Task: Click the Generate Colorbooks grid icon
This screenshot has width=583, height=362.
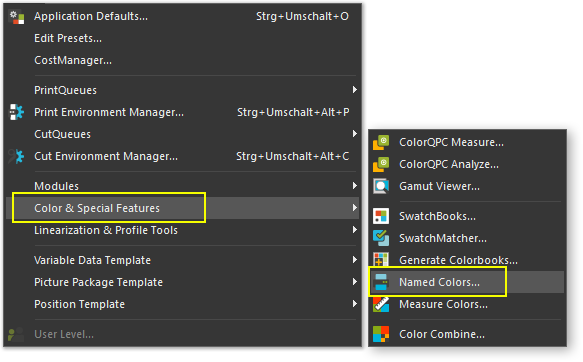Action: [381, 259]
